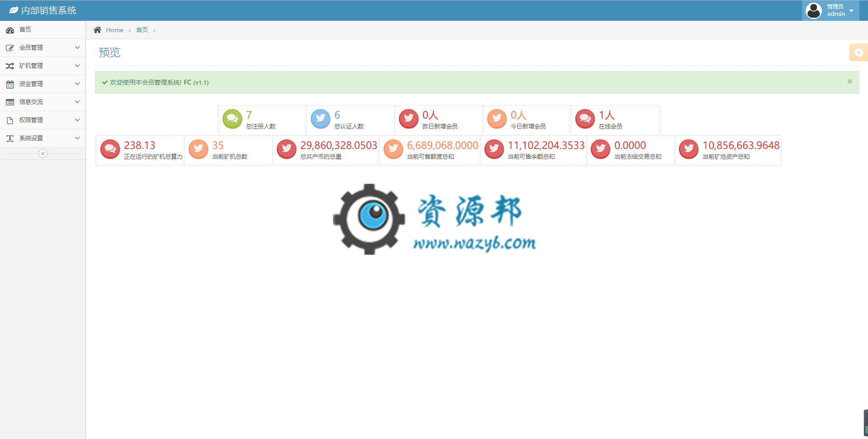Click the 在线会员 label
This screenshot has width=868, height=439.
coord(611,126)
